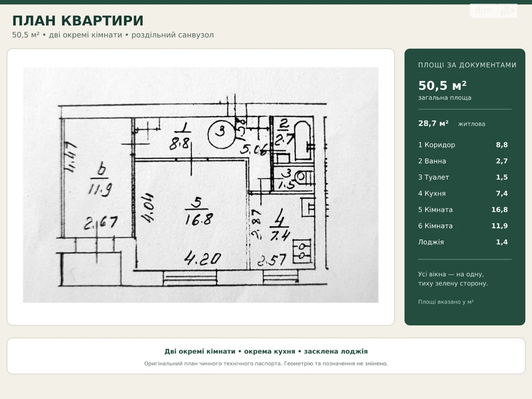
Task: Click the floor plan image
Action: coord(201,185)
